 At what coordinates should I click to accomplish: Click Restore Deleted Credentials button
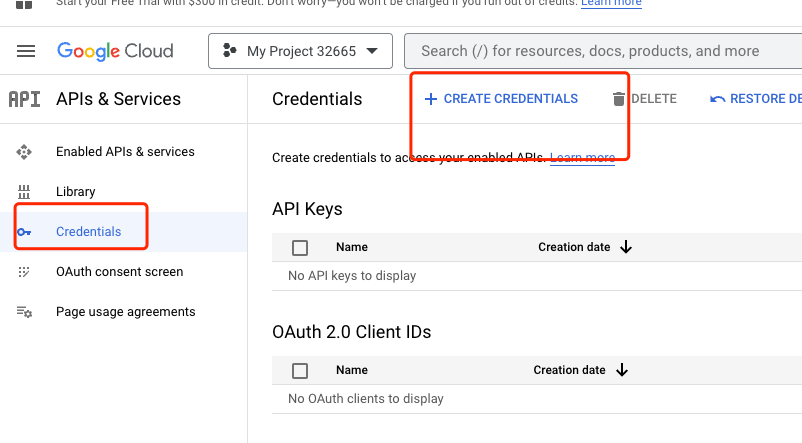coord(755,99)
